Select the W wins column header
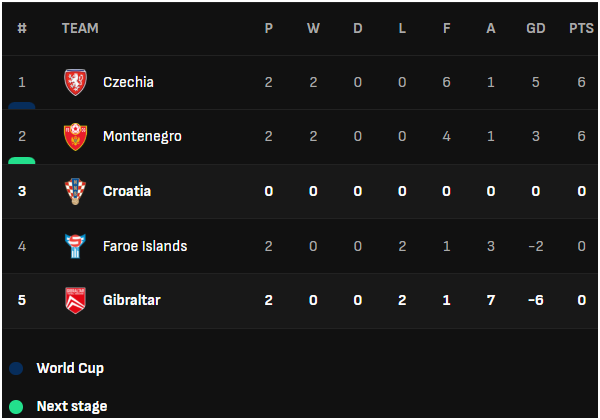600x420 pixels. (313, 28)
